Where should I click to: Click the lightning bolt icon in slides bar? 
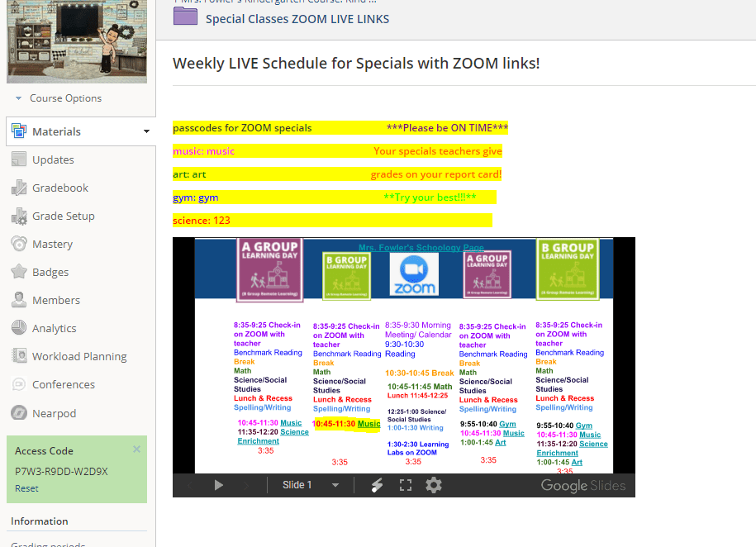pos(377,485)
